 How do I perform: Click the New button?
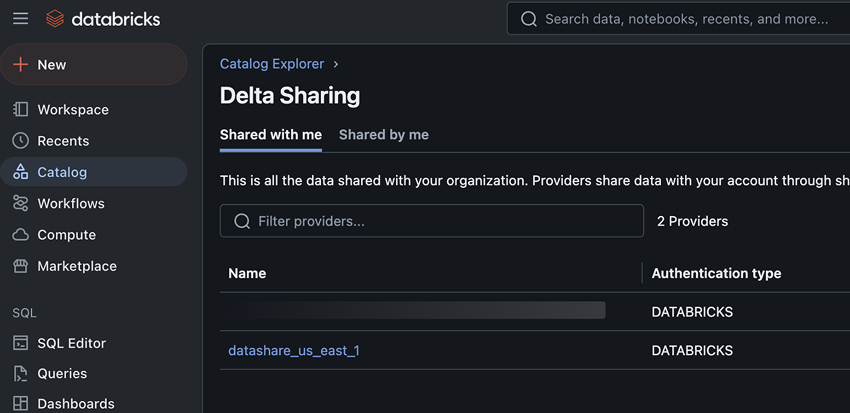pos(94,64)
